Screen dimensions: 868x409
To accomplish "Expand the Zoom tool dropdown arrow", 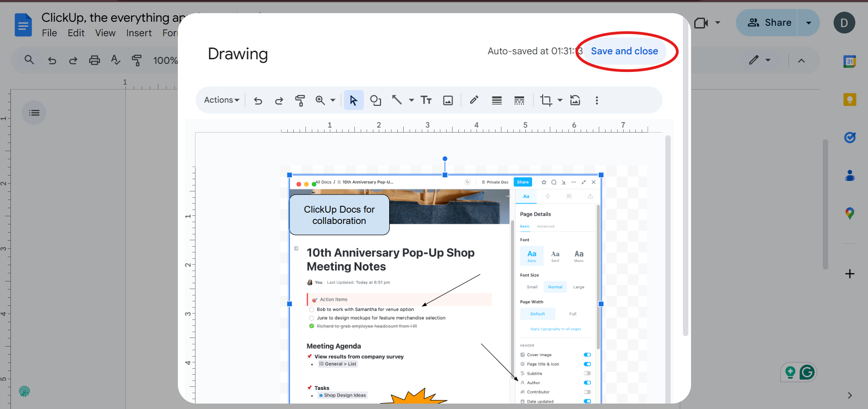I will pos(333,100).
